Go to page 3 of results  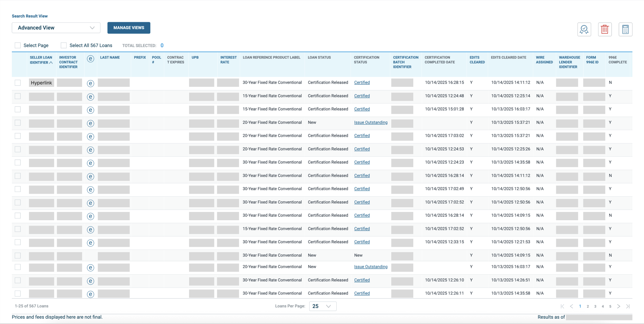point(595,306)
